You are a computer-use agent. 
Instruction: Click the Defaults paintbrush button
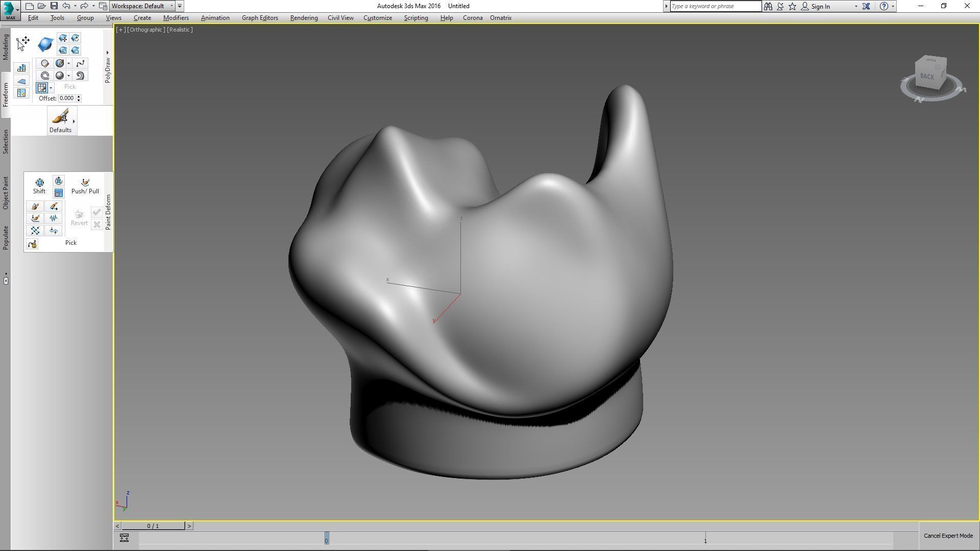coord(60,121)
